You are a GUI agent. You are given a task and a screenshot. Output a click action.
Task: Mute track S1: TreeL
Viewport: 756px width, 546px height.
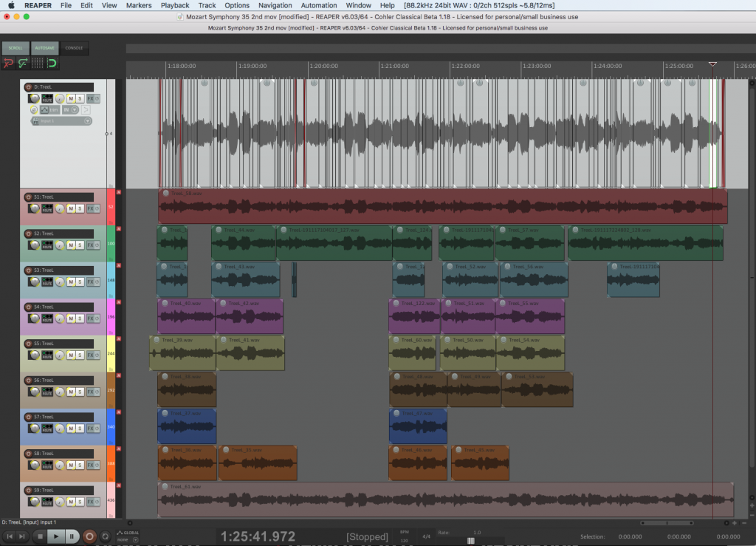(71, 208)
